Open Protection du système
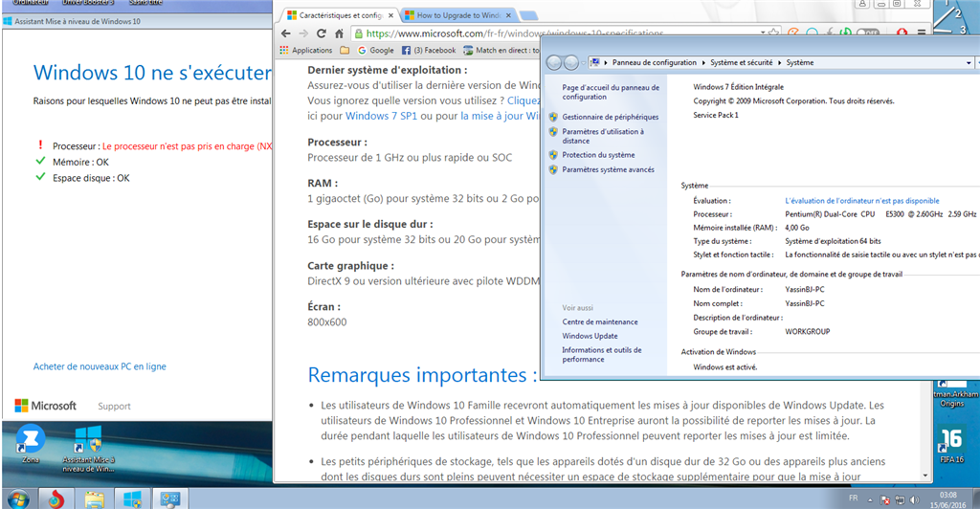The image size is (980, 509). 598,155
